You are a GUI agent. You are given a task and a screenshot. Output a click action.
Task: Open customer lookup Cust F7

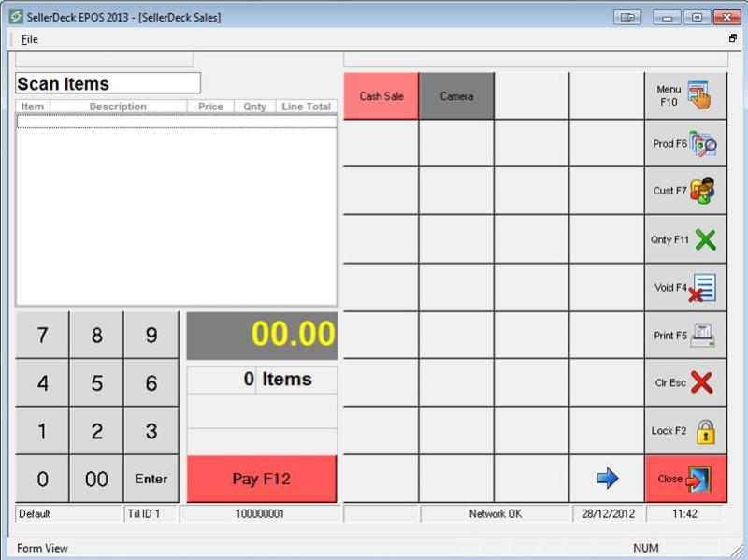(685, 191)
